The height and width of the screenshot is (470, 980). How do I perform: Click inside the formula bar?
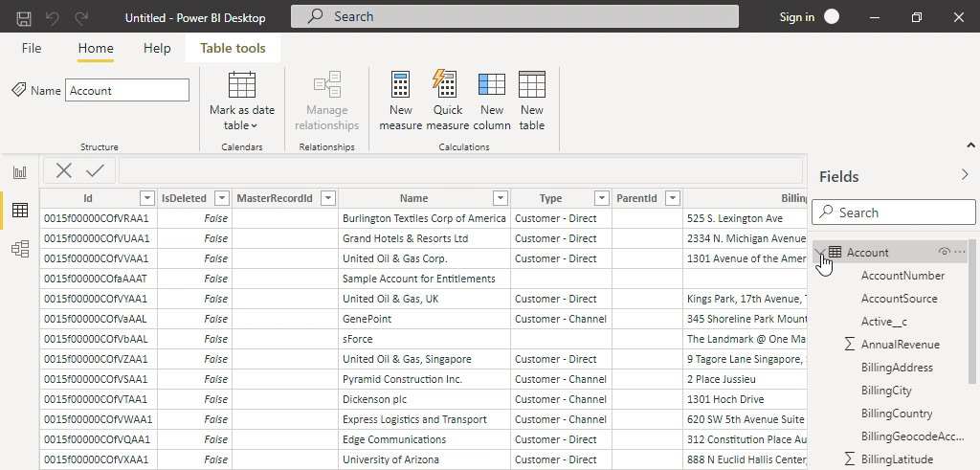[460, 170]
